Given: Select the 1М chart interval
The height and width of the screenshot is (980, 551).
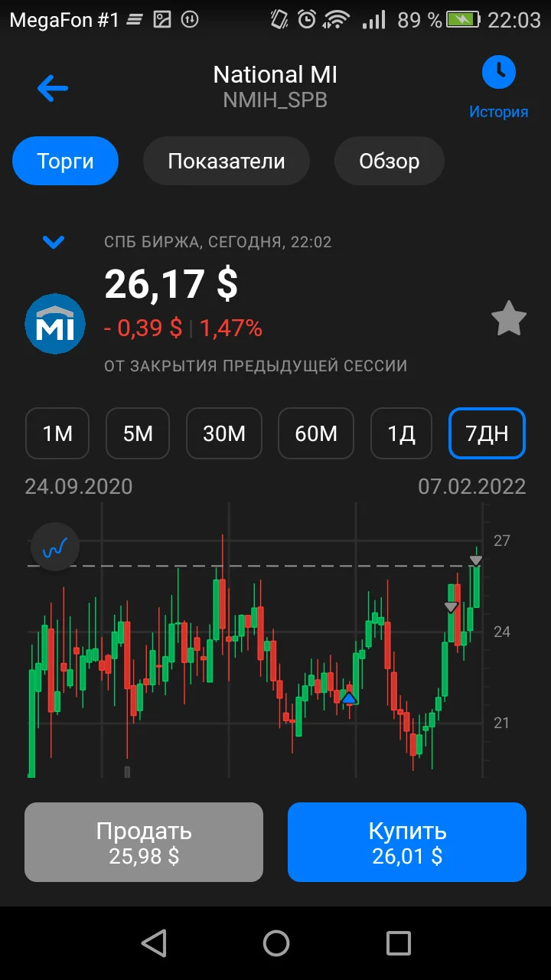Looking at the screenshot, I should 57,434.
